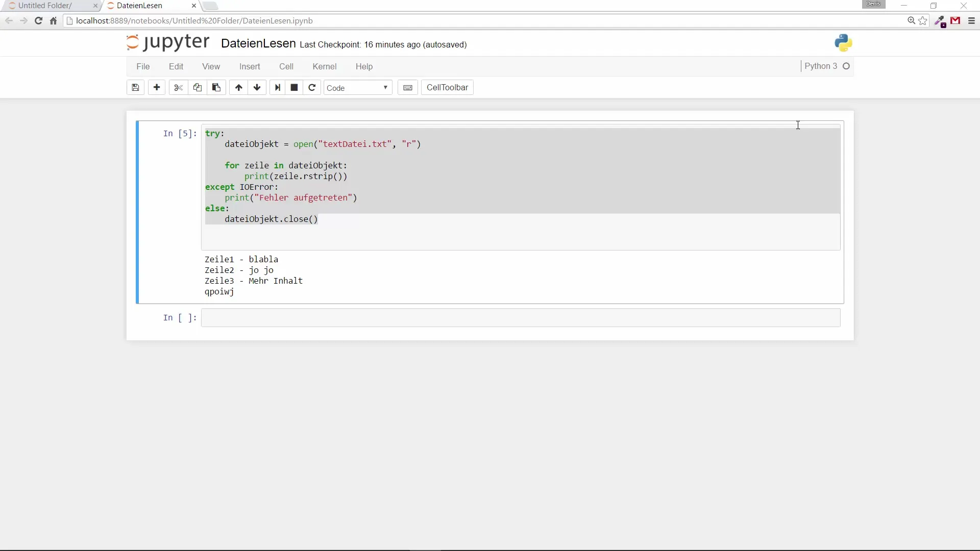The height and width of the screenshot is (551, 980).
Task: Click the except IOError: code line
Action: point(242,187)
